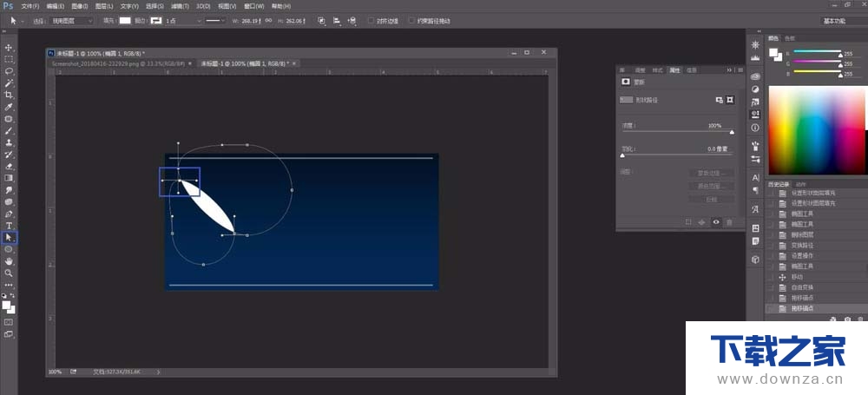868x395 pixels.
Task: Open the Paragraph panel icon
Action: coord(756,190)
